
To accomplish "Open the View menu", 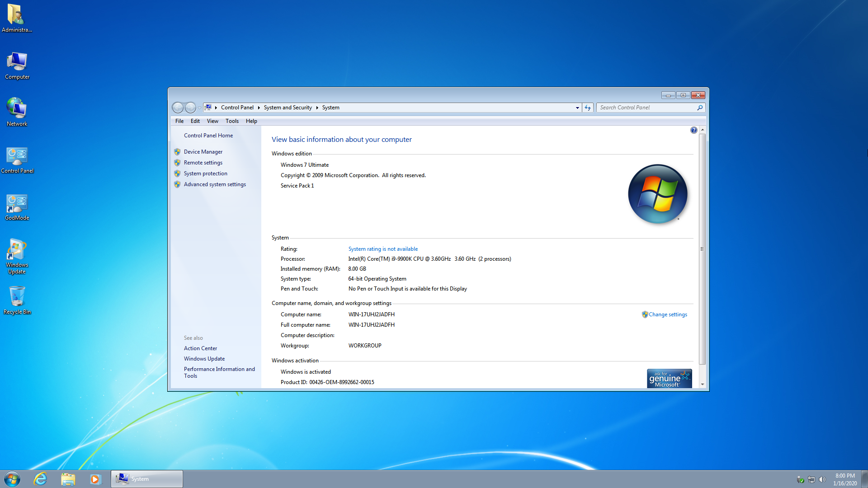I will point(212,121).
